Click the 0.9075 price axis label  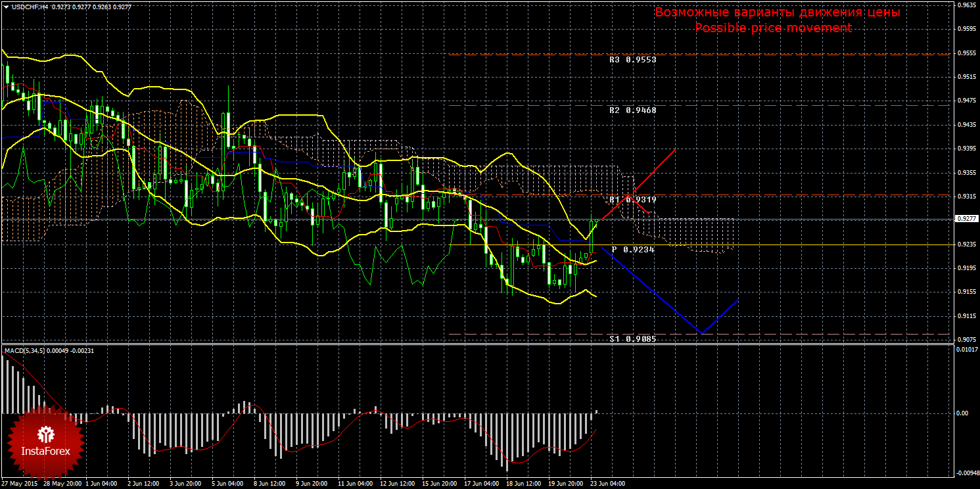[966, 340]
